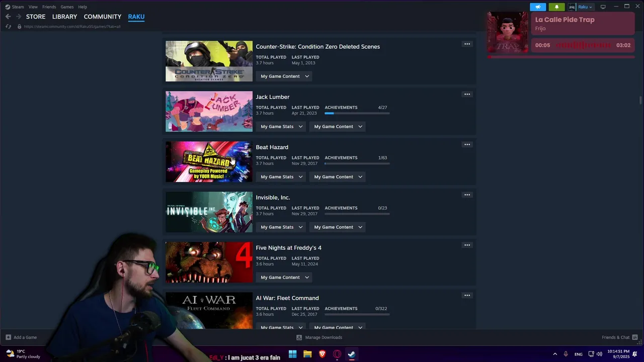The width and height of the screenshot is (644, 362).
Task: Open the blue megaphone announcements icon
Action: click(x=538, y=7)
